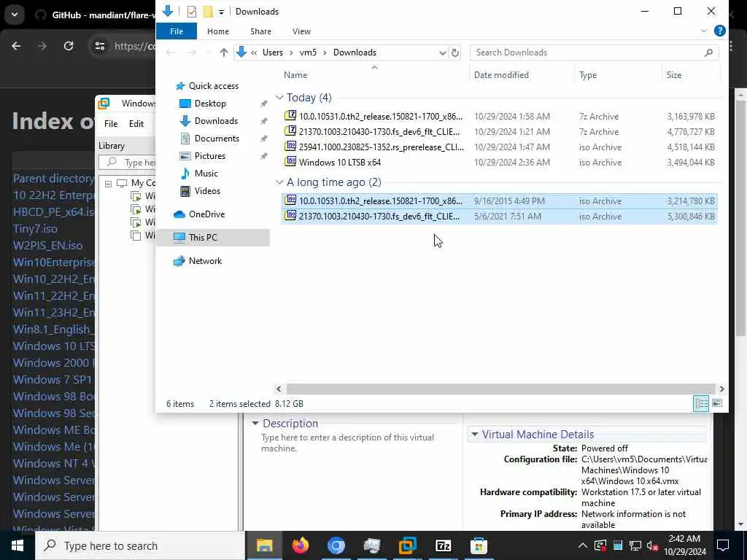Open Edit menu in VMware window
Screen dimensions: 747x560
(136, 124)
